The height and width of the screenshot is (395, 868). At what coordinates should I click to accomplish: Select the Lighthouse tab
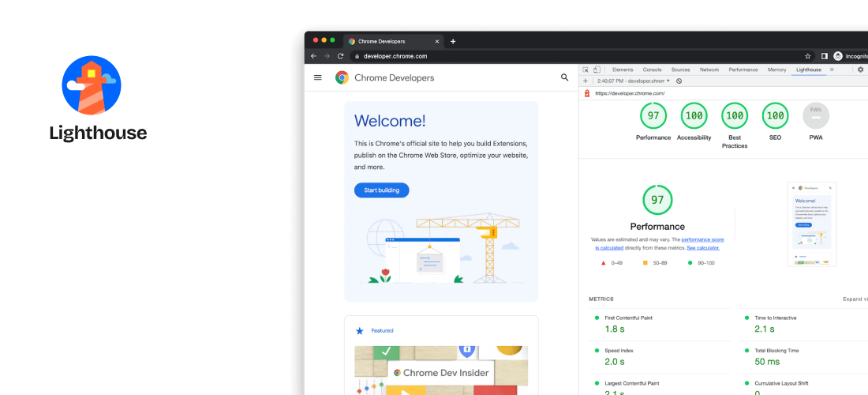coord(808,70)
